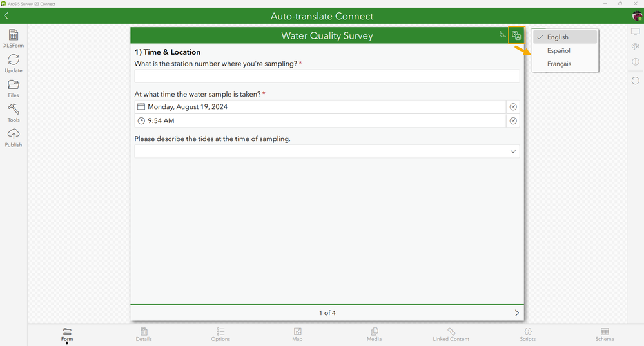
Task: Clear the 9:54 AM time with its X icon
Action: click(513, 121)
